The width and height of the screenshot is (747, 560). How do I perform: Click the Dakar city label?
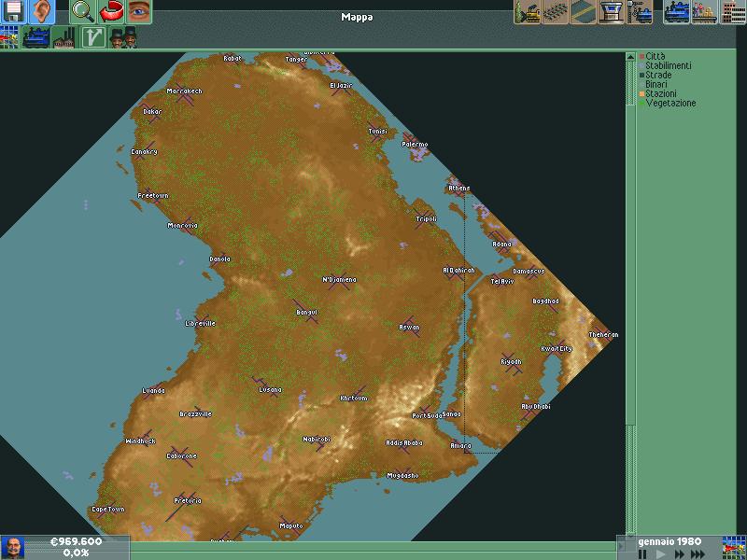click(x=152, y=112)
